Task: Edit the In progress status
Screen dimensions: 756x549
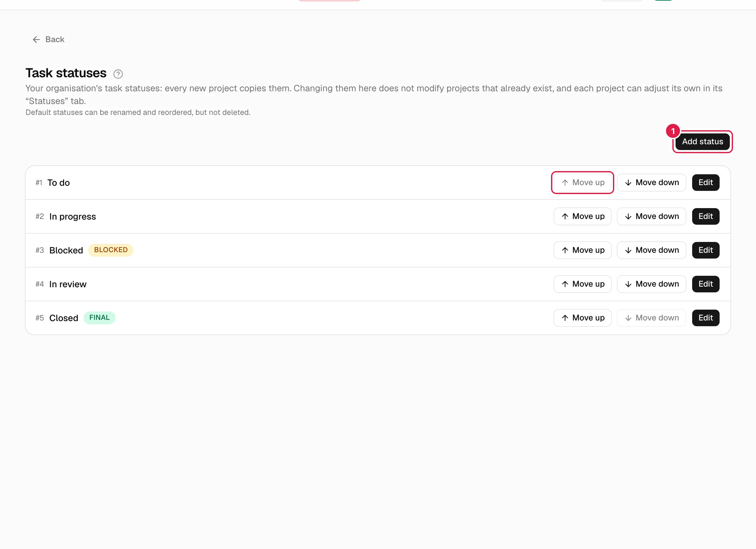Action: pos(706,216)
